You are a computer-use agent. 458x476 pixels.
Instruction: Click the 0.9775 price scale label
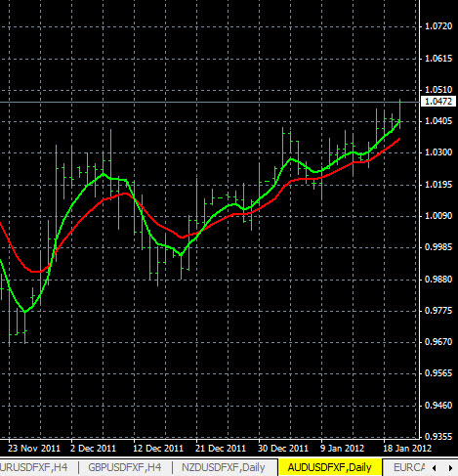coord(438,311)
